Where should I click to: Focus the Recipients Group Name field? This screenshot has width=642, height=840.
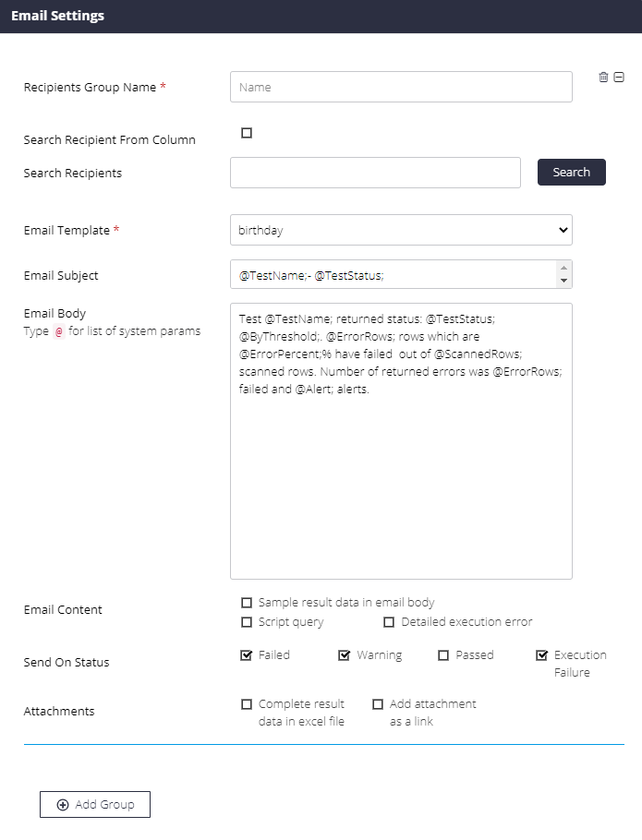(402, 87)
